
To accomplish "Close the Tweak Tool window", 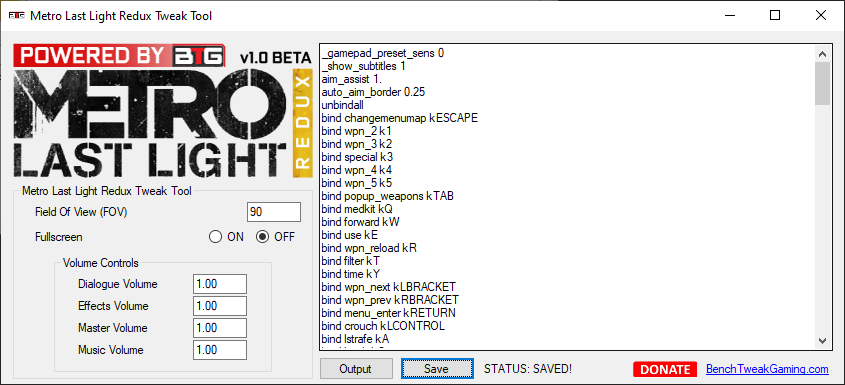I will (821, 16).
